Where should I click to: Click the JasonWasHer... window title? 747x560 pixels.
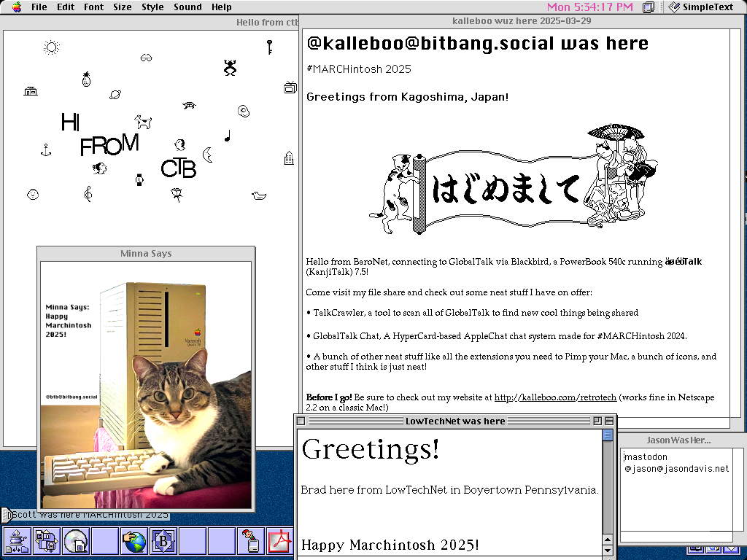point(678,440)
